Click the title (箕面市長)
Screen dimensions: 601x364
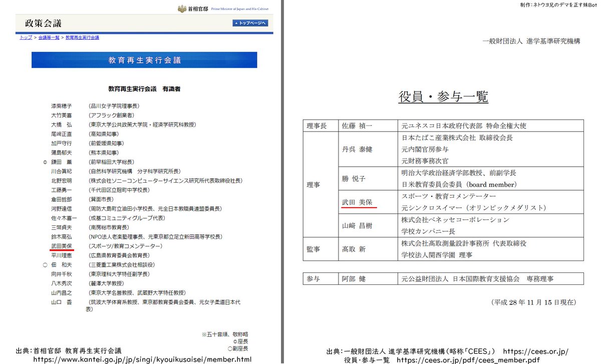click(x=101, y=199)
